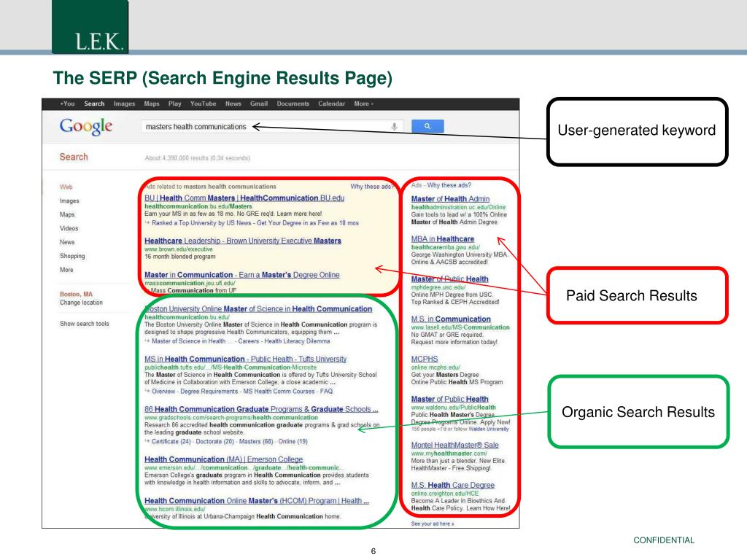This screenshot has width=747, height=560.
Task: Click the 'Certificate (24)' sitelink
Action: [171, 441]
